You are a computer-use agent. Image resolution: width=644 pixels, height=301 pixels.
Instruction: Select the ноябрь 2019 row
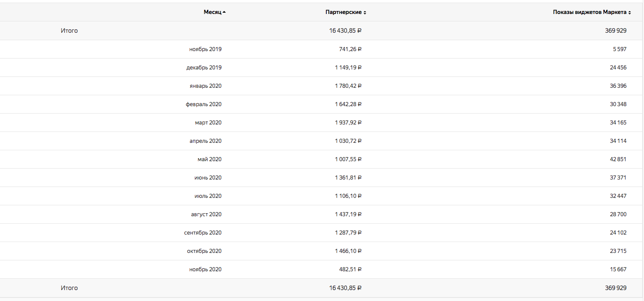[205, 49]
